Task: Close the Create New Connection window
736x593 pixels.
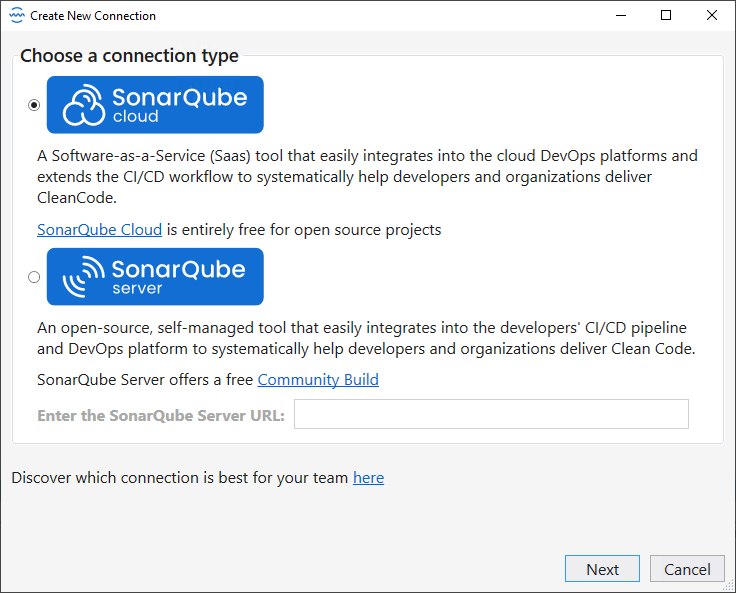Action: pyautogui.click(x=712, y=15)
